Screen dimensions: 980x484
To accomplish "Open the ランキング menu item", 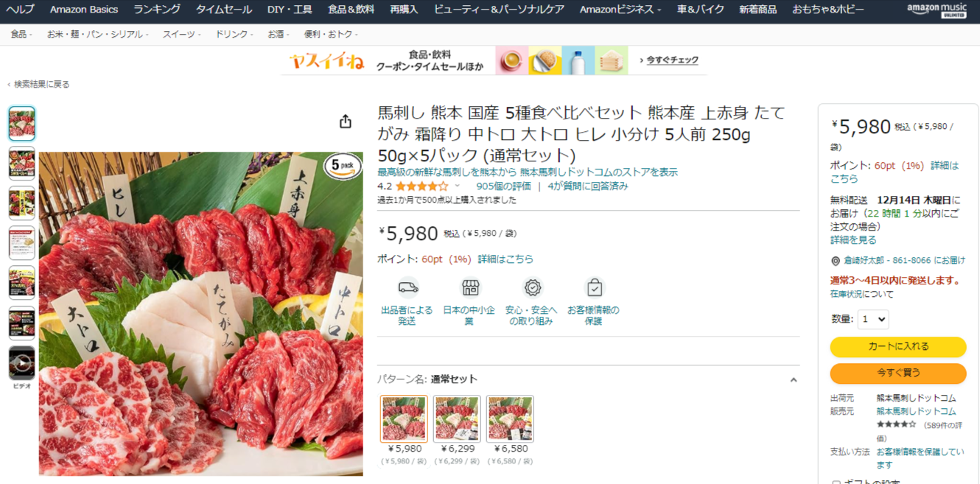I will pyautogui.click(x=157, y=10).
